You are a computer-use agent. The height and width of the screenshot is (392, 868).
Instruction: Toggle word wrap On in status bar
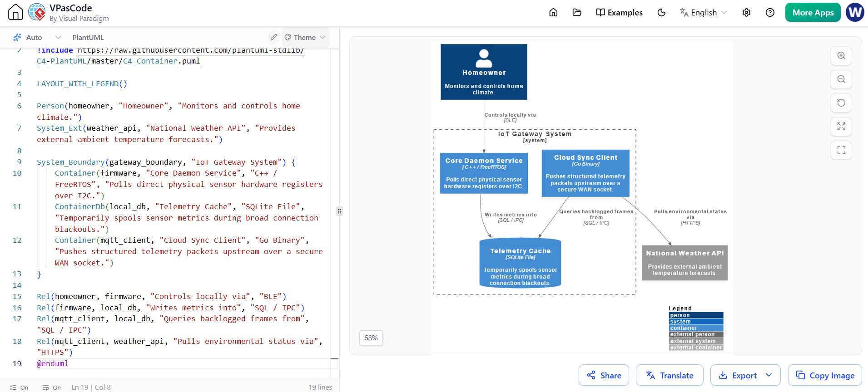point(51,387)
